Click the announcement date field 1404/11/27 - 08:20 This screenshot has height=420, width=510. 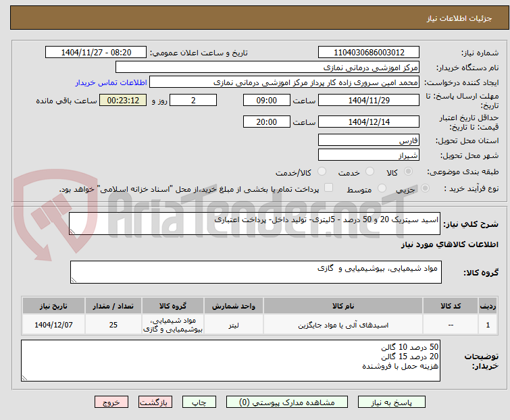(x=96, y=53)
